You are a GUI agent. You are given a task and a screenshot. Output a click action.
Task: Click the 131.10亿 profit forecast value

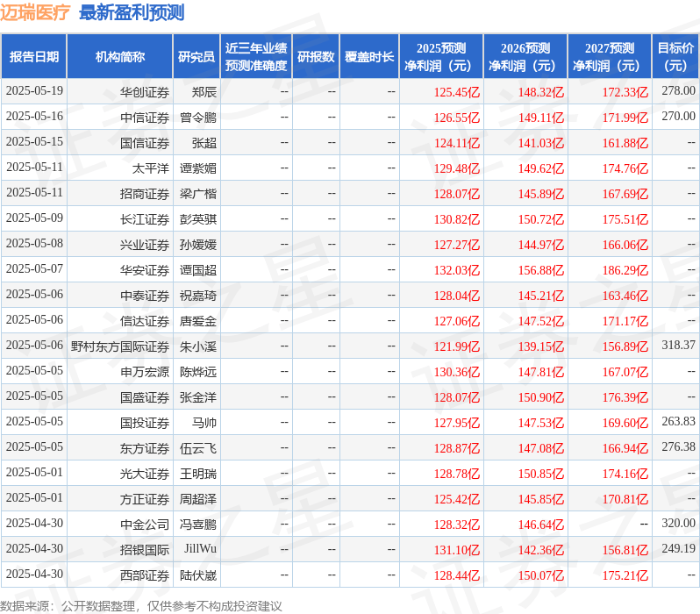tap(457, 550)
